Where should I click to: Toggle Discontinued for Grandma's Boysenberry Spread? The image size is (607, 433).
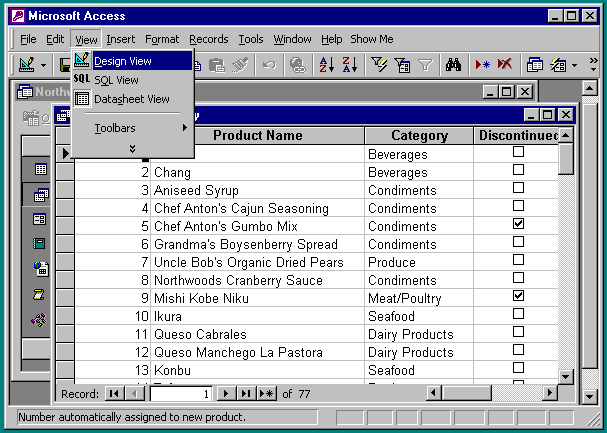518,241
